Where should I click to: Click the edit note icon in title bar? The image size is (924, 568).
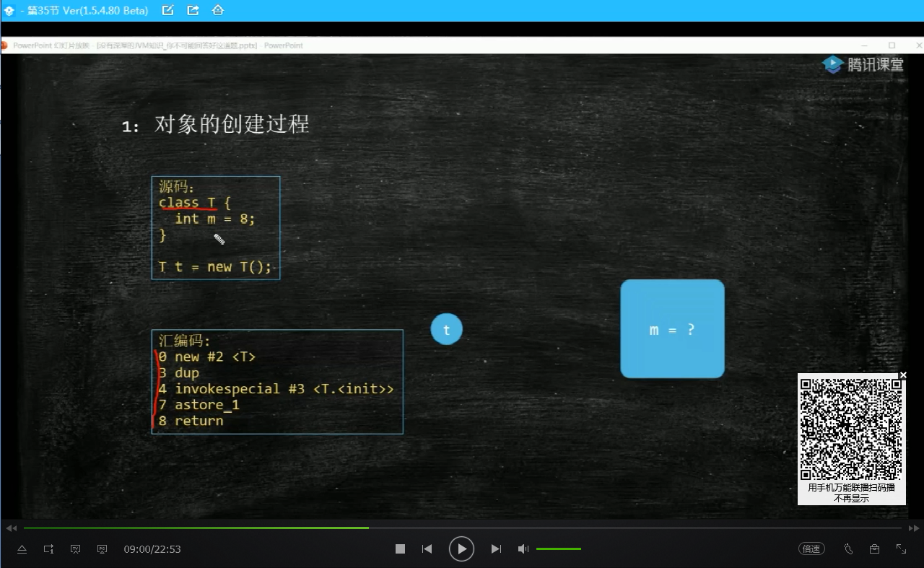click(168, 10)
